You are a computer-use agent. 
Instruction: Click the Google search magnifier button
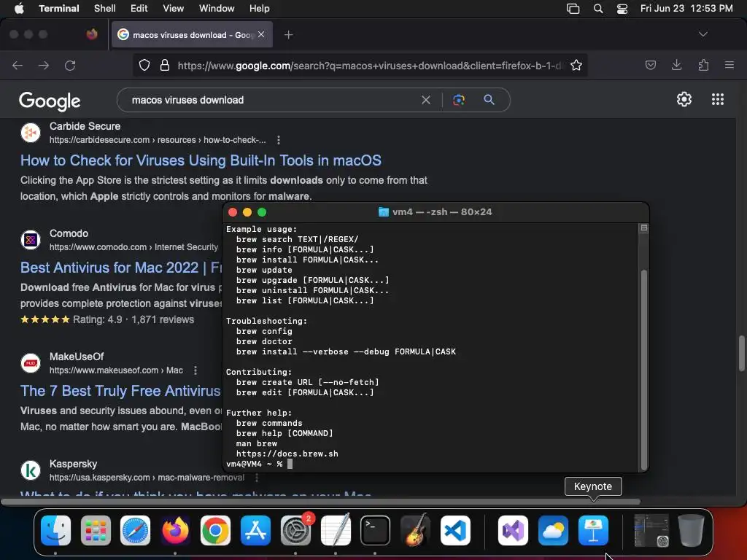489,100
